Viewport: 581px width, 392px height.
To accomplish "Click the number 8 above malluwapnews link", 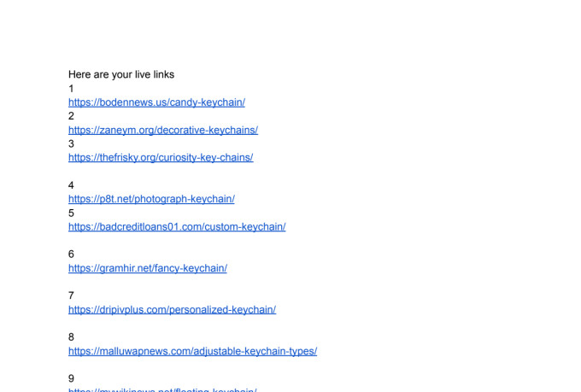I will pos(71,337).
